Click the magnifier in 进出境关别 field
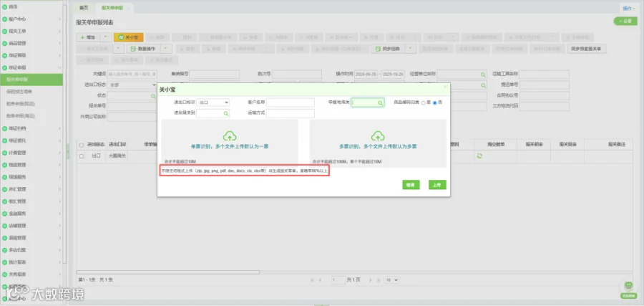The height and width of the screenshot is (306, 644). [x=226, y=113]
